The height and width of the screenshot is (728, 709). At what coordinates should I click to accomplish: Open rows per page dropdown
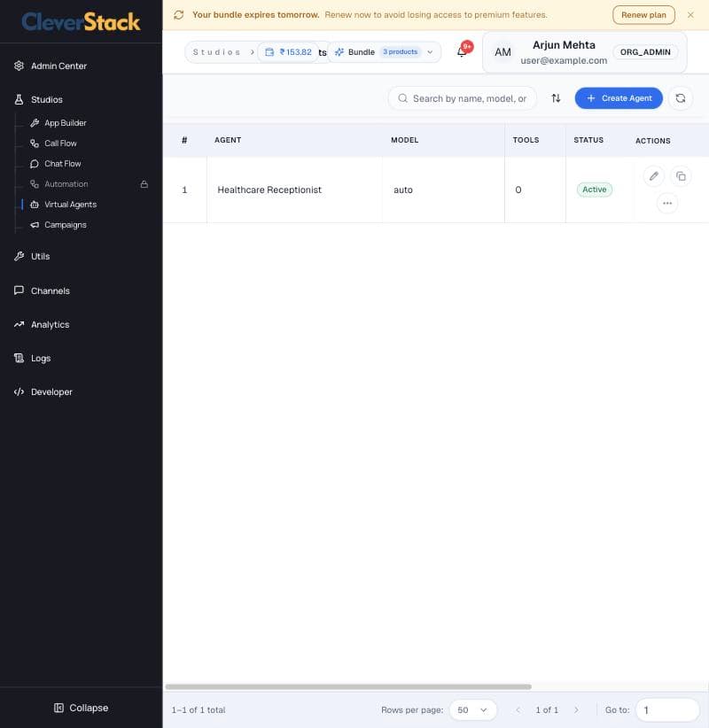pyautogui.click(x=472, y=710)
